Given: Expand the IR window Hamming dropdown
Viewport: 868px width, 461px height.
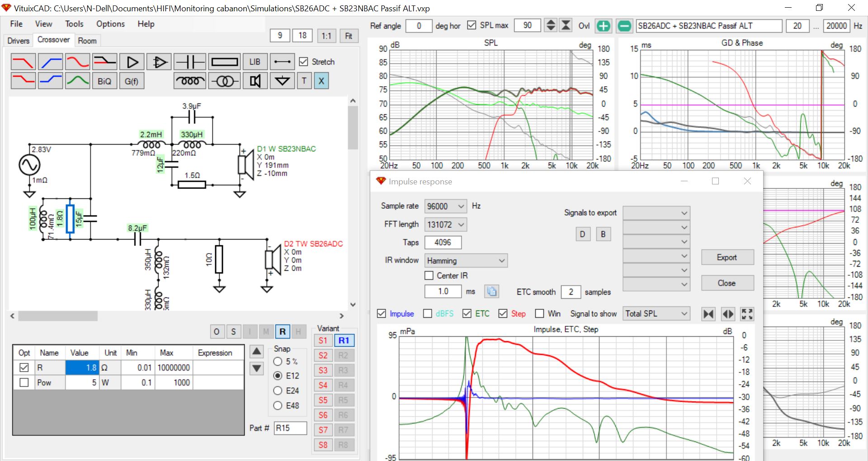Looking at the screenshot, I should point(466,261).
